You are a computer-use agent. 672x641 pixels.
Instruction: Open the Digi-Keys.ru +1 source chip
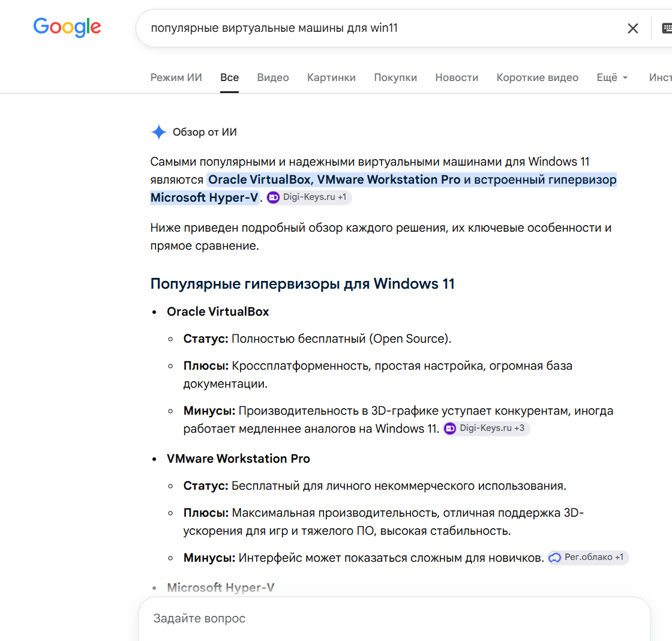click(x=309, y=197)
